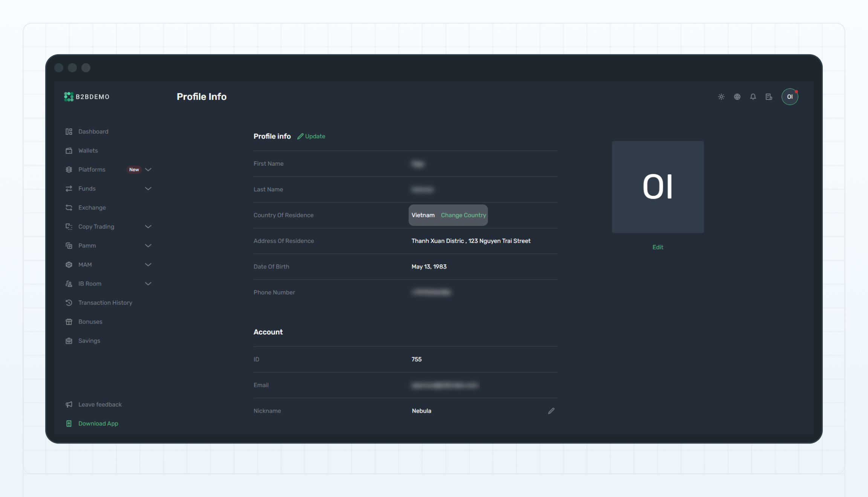Open the language globe icon

click(737, 97)
